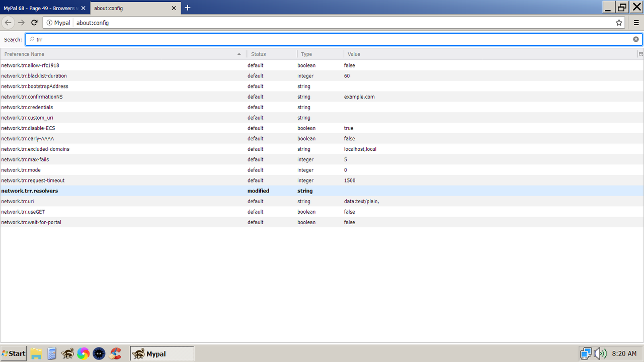Click the raccoon Mypal quick-launch icon

[x=67, y=353]
